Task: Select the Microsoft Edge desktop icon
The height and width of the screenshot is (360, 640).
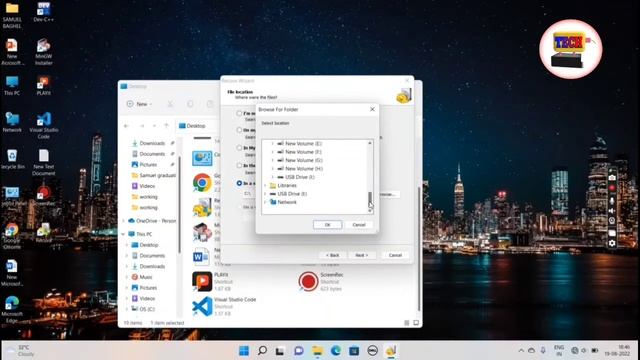Action: (12, 309)
